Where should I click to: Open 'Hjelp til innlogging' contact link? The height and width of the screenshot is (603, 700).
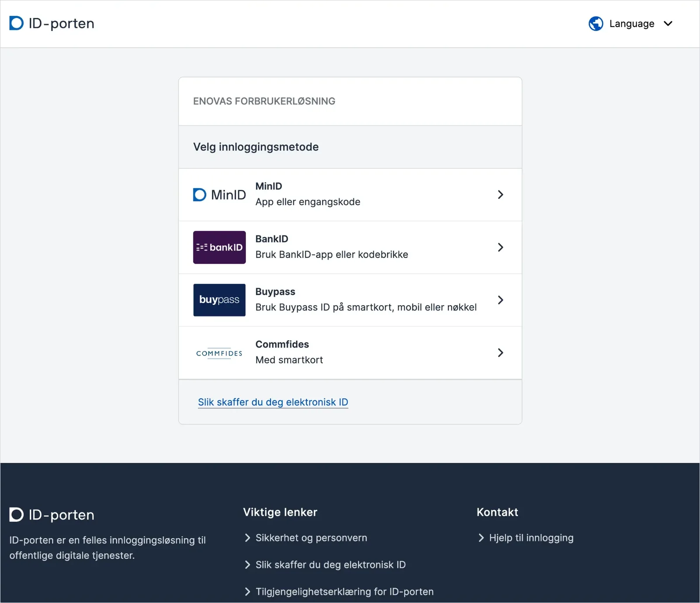[x=531, y=538]
